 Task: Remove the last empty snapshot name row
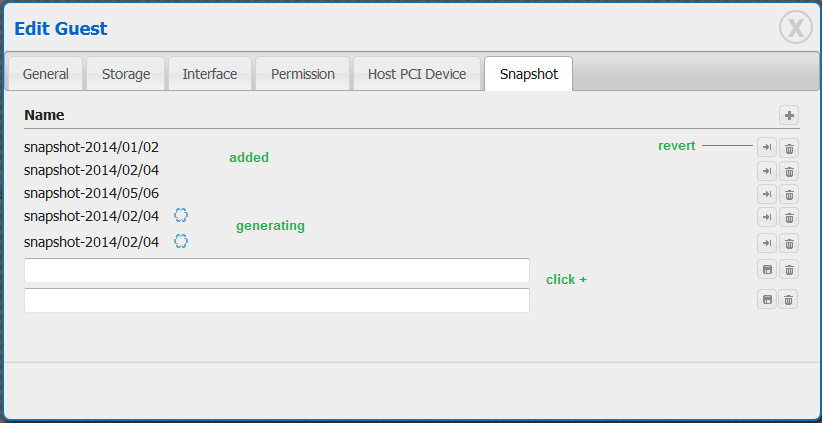[789, 299]
